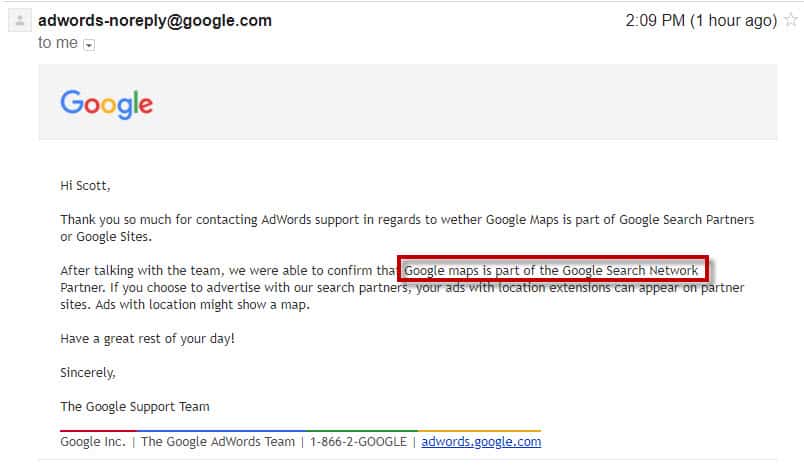This screenshot has width=804, height=465.
Task: Click the highlighted "Google maps is part" sentence
Action: point(551,271)
